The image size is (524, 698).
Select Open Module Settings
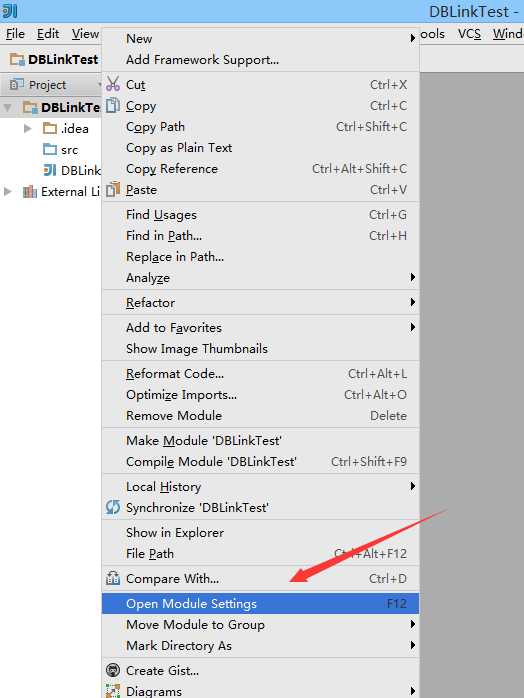[x=260, y=603]
